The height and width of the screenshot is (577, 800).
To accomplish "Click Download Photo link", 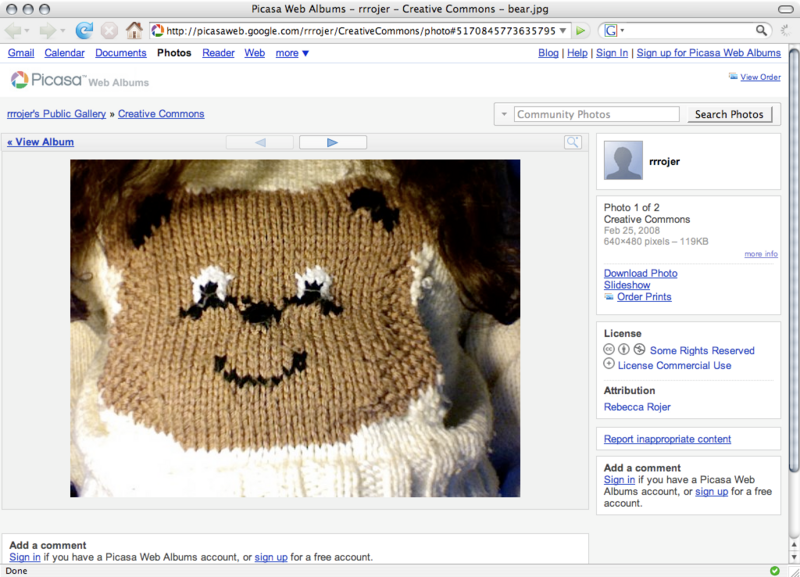I will pyautogui.click(x=641, y=273).
